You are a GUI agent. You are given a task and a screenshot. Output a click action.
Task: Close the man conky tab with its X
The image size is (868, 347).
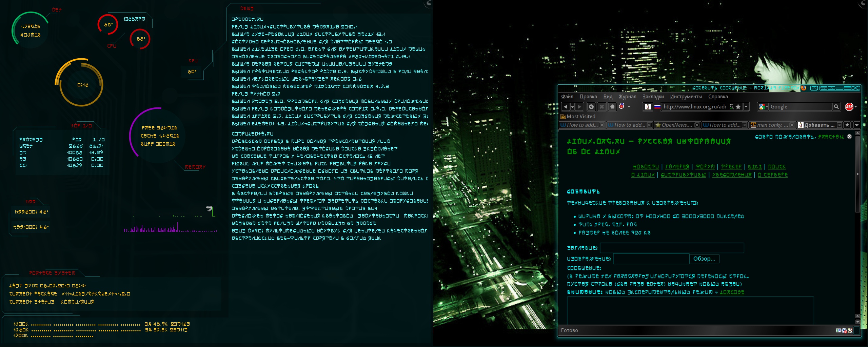(792, 125)
